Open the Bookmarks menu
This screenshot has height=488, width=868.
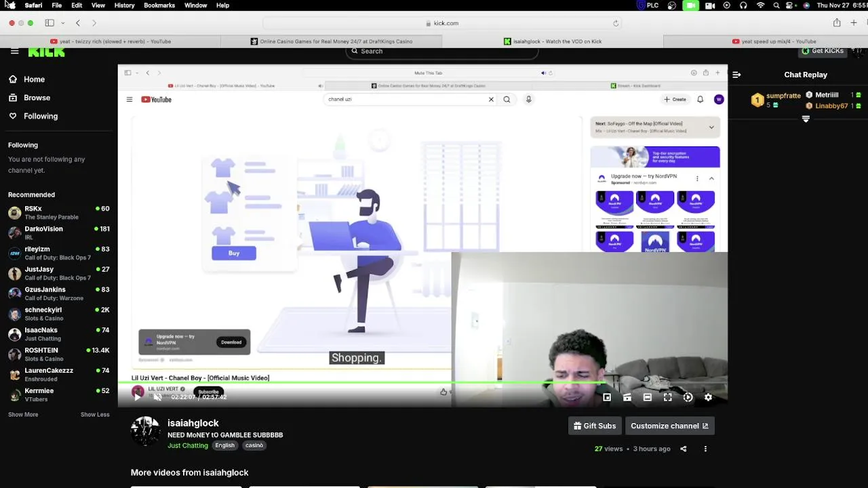click(x=159, y=5)
